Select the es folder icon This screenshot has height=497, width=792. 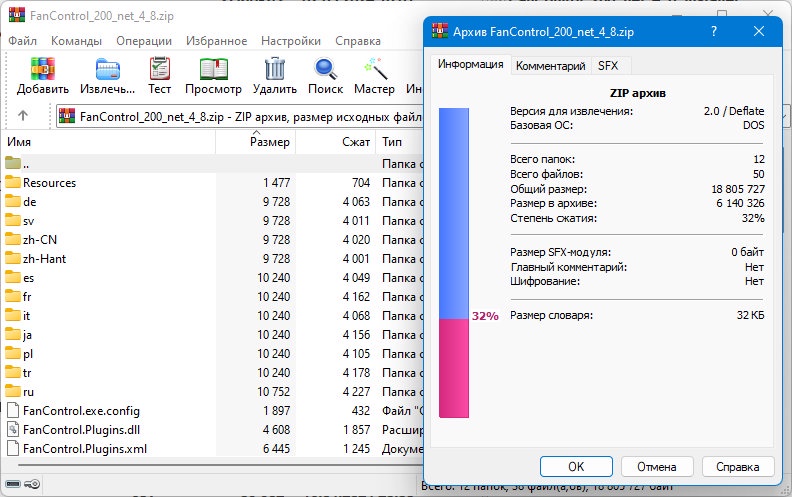(13, 277)
